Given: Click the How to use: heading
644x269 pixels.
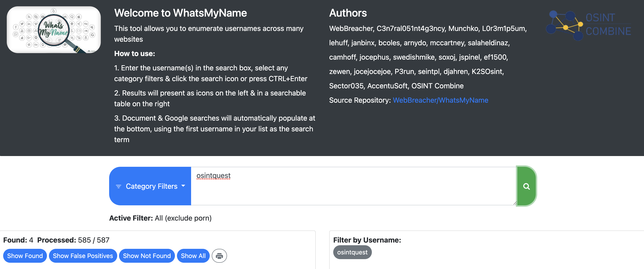Looking at the screenshot, I should [x=135, y=54].
